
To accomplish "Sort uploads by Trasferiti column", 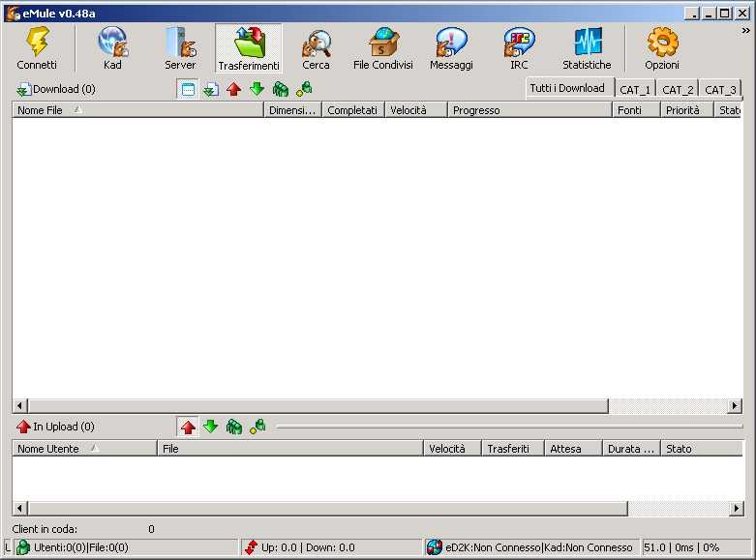I will pyautogui.click(x=512, y=449).
